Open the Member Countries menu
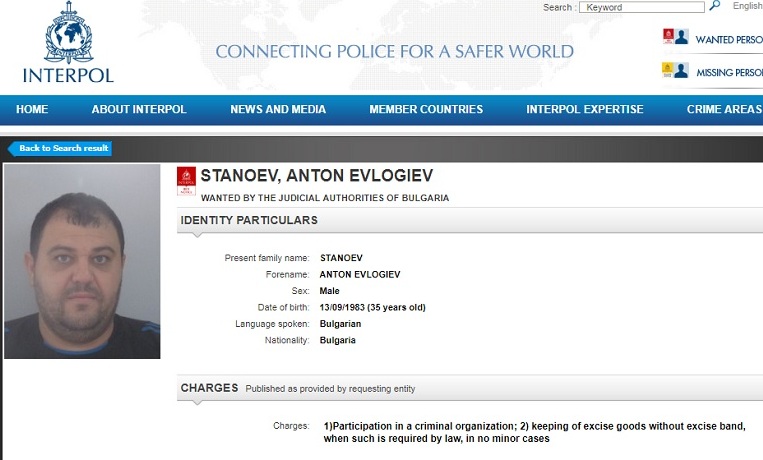Viewport: 763px width, 460px height. [x=426, y=110]
